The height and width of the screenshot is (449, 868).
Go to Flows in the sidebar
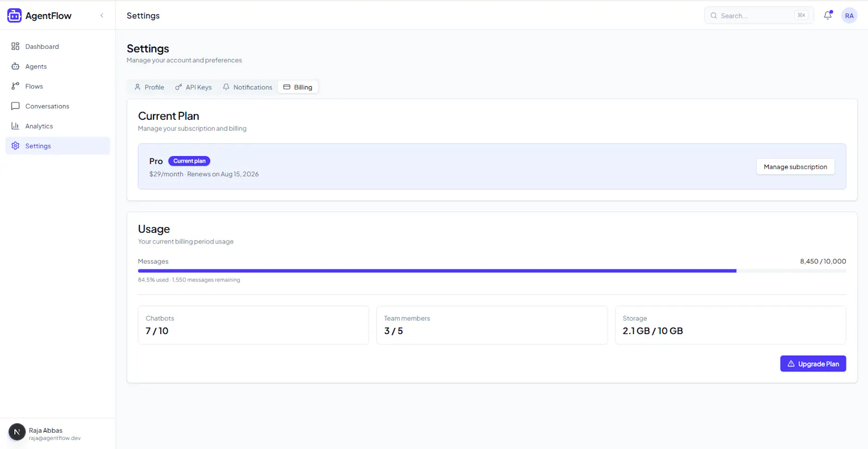[x=58, y=86]
